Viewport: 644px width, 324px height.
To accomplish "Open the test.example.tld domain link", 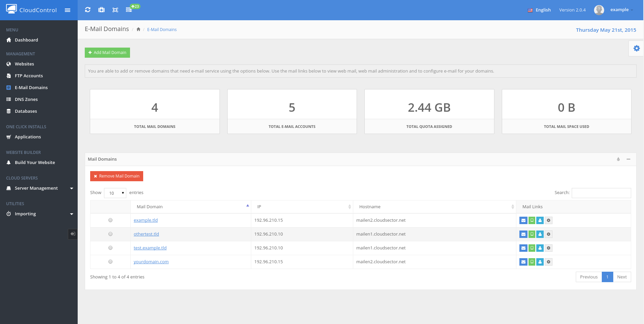I will [x=150, y=248].
